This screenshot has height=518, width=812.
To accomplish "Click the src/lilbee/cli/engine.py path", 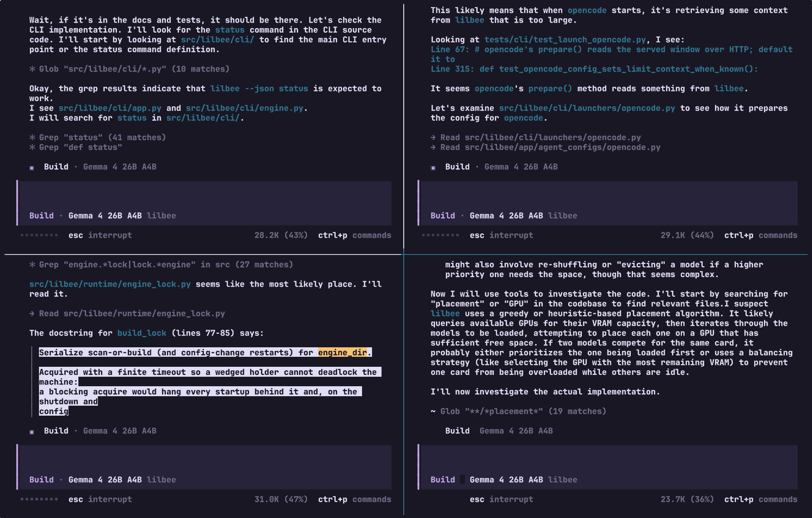I will [245, 108].
